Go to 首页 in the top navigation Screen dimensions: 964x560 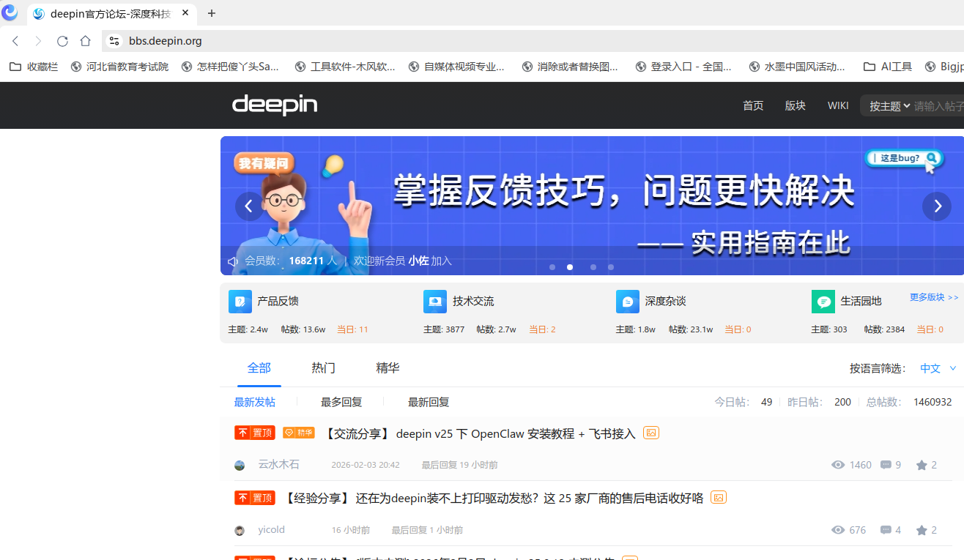753,105
